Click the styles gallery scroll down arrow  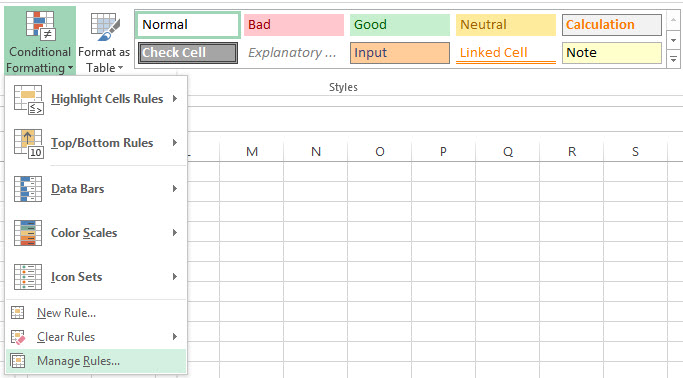click(673, 41)
